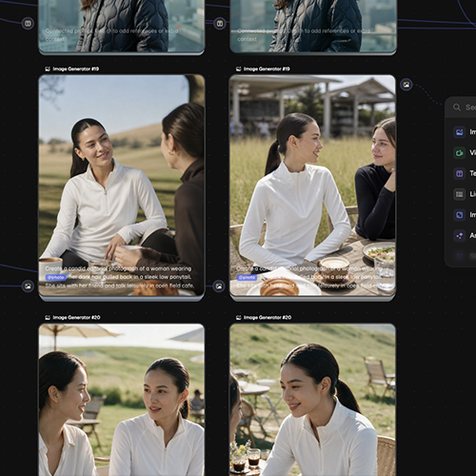Image resolution: width=476 pixels, height=476 pixels.
Task: Select the purple Text node icon
Action: click(459, 173)
